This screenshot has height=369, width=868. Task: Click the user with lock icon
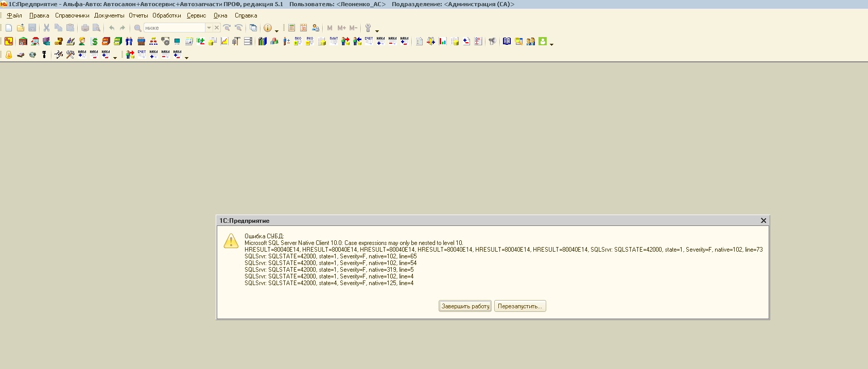[316, 28]
